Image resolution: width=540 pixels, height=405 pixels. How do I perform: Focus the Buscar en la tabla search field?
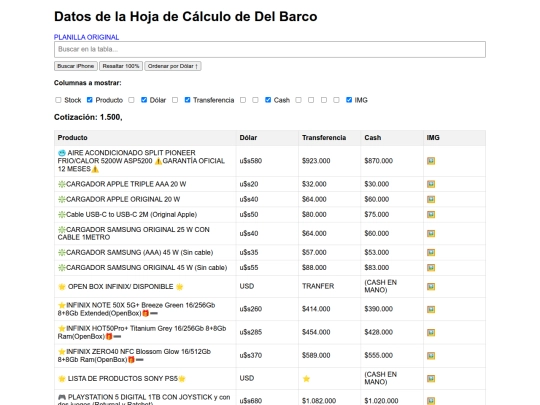(270, 49)
